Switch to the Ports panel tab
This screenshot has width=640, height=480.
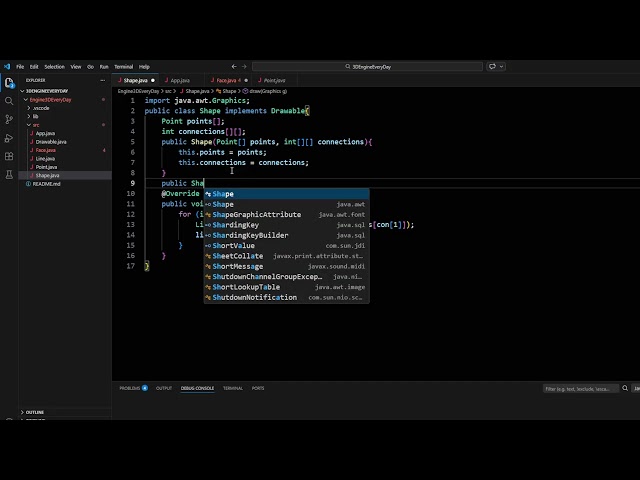258,388
